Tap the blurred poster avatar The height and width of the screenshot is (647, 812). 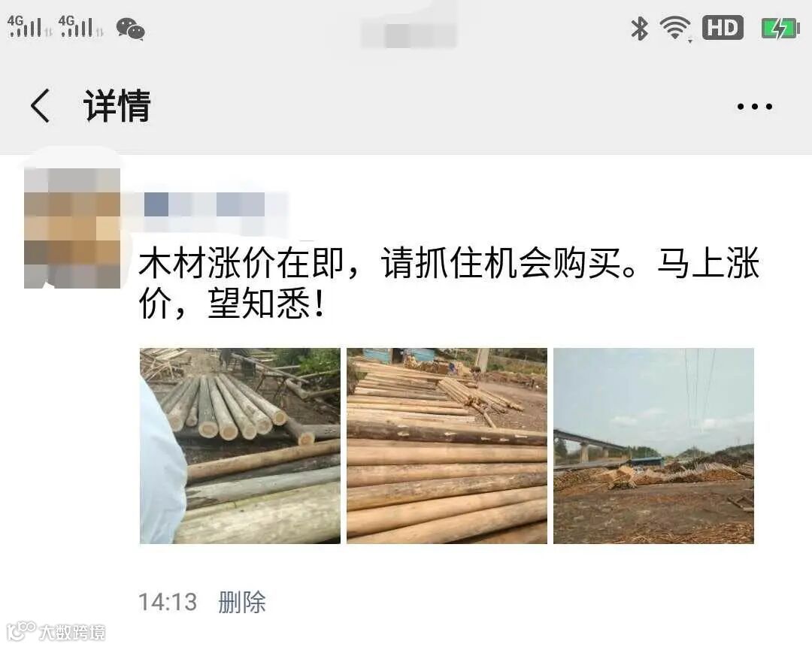72,228
